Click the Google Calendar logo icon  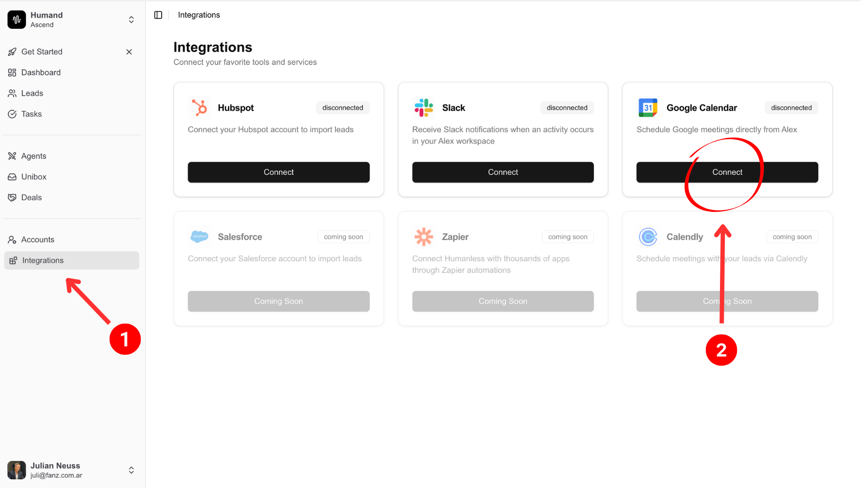tap(648, 108)
